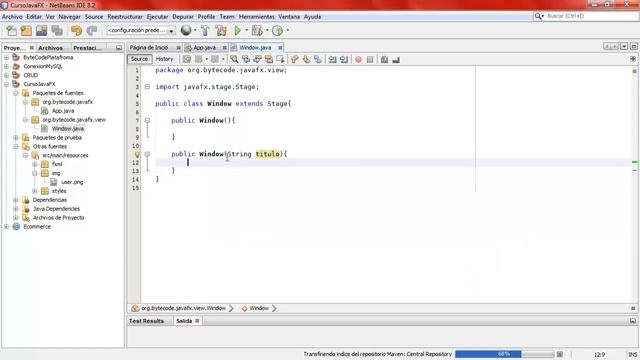Switch editor to Source view
This screenshot has height=360, width=640.
coord(139,59)
